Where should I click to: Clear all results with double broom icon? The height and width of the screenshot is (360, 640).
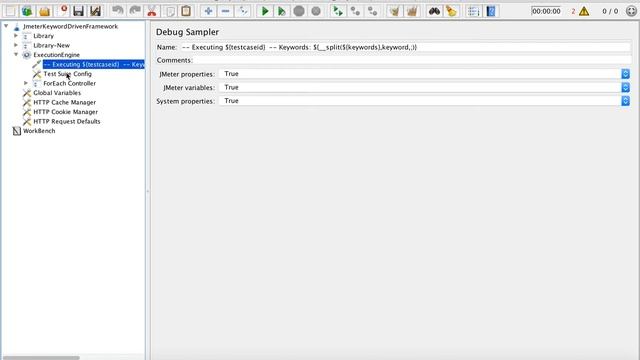pyautogui.click(x=411, y=11)
